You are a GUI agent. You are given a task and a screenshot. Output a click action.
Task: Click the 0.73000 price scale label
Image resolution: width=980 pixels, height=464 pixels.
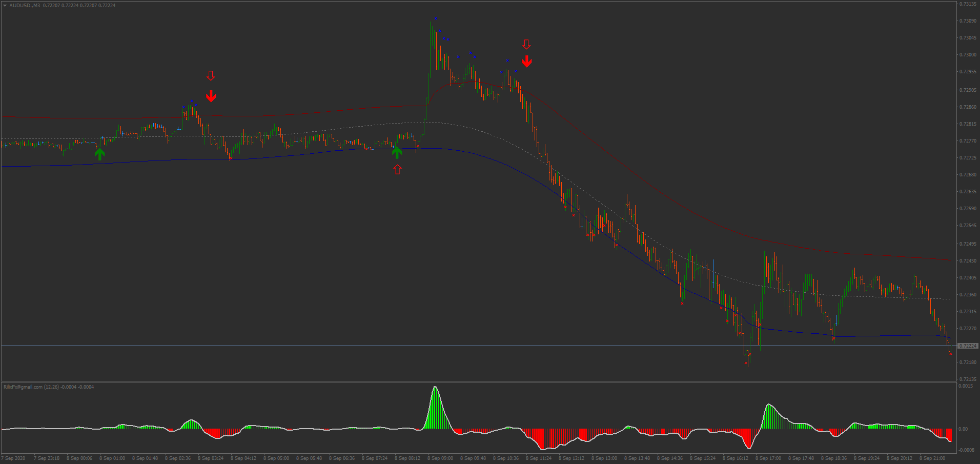[x=968, y=55]
